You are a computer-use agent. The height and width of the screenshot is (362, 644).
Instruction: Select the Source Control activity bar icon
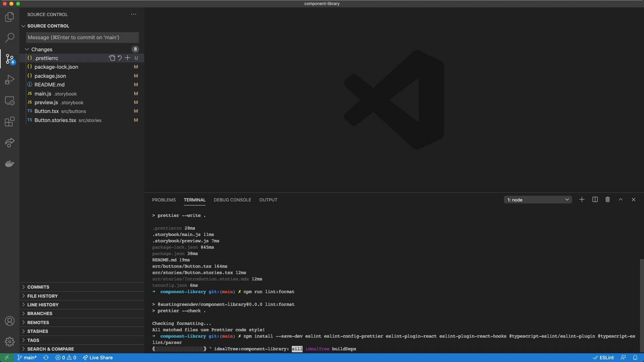(10, 59)
